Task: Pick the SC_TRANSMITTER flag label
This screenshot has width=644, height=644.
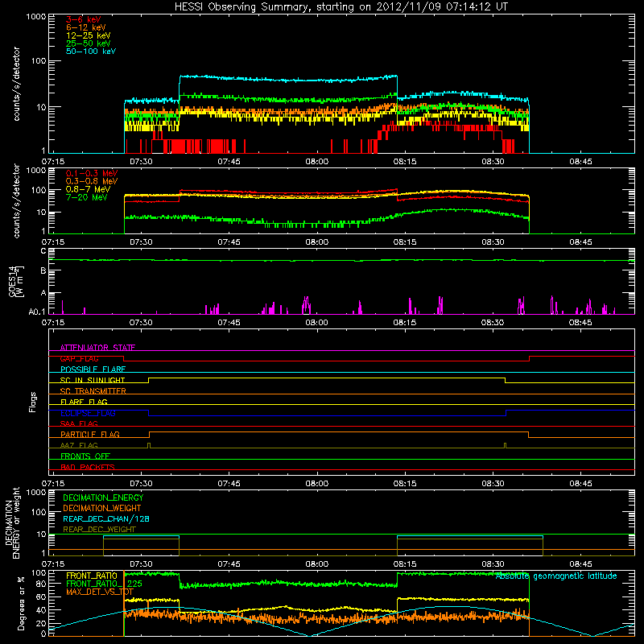Action: click(x=93, y=391)
